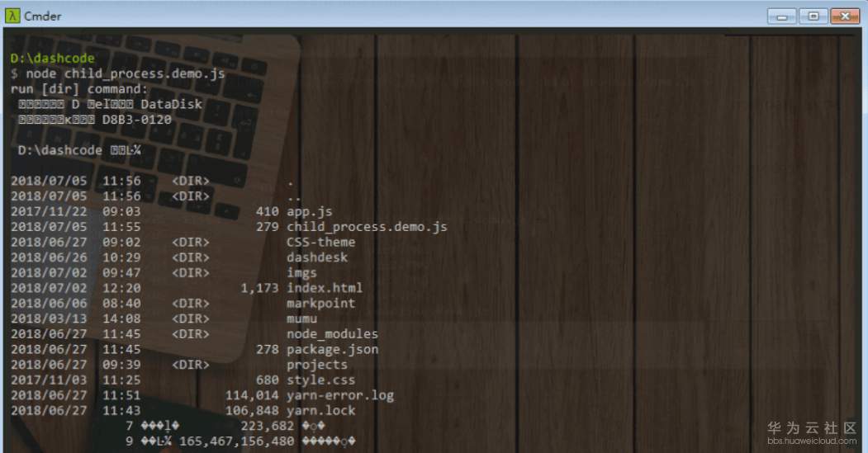Click the file size 680 of style.css
Screen dimensions: 868x453
pos(268,380)
